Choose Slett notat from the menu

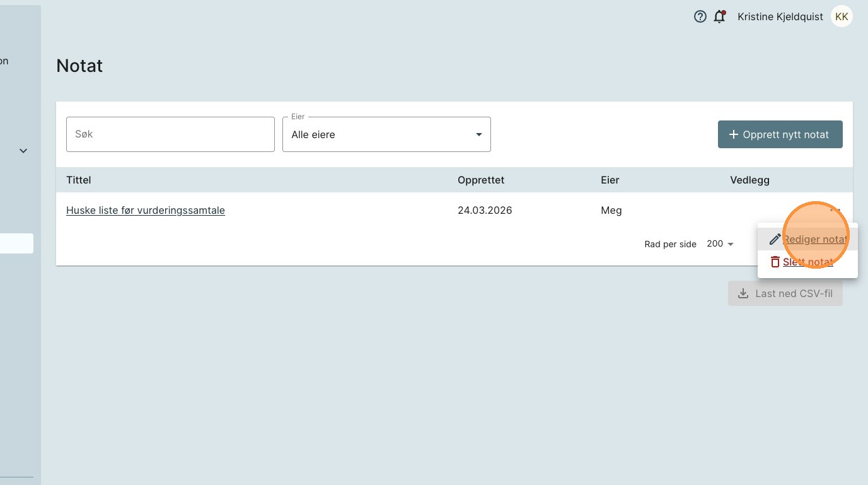coord(807,262)
